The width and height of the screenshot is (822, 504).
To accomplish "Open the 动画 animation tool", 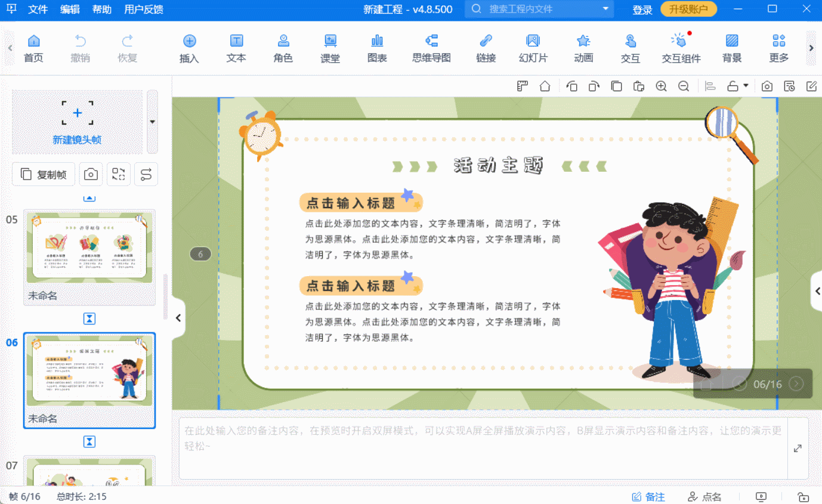I will point(583,48).
